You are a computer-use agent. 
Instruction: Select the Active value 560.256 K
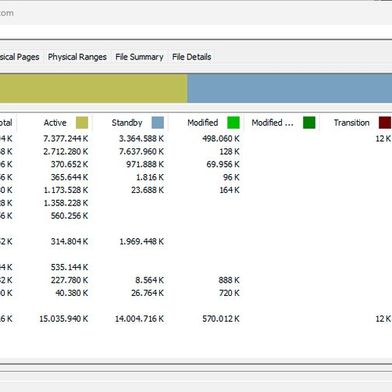pyautogui.click(x=69, y=216)
